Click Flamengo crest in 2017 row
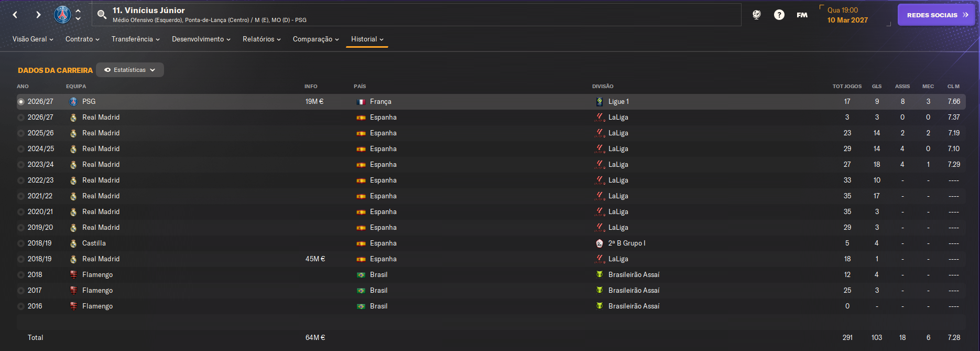Screen dimensions: 980x351 (73, 291)
